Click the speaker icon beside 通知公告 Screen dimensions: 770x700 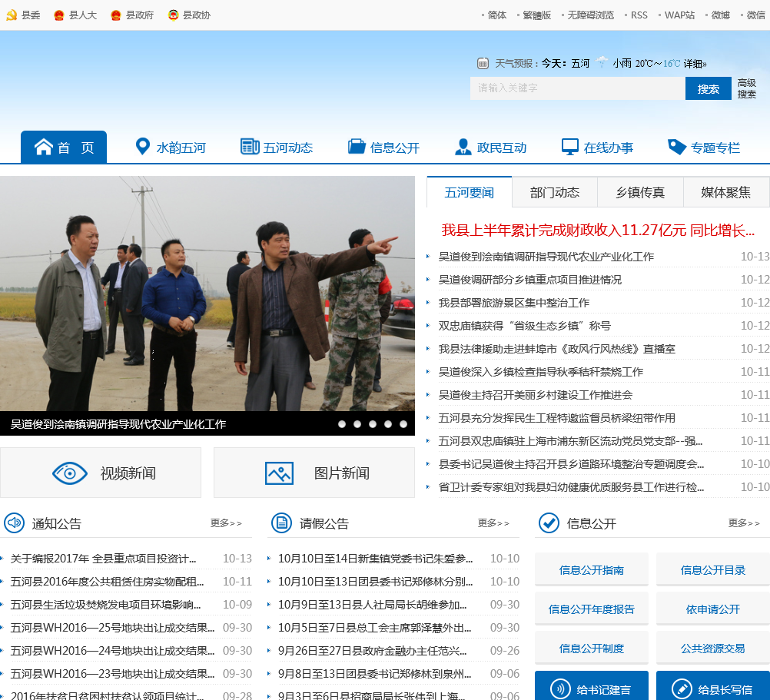point(15,523)
